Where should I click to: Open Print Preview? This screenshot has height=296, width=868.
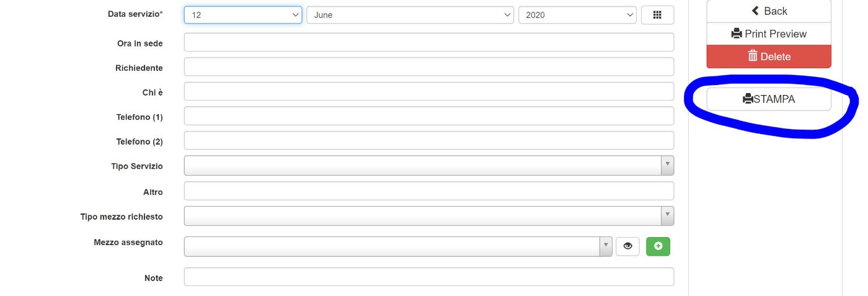pyautogui.click(x=769, y=34)
